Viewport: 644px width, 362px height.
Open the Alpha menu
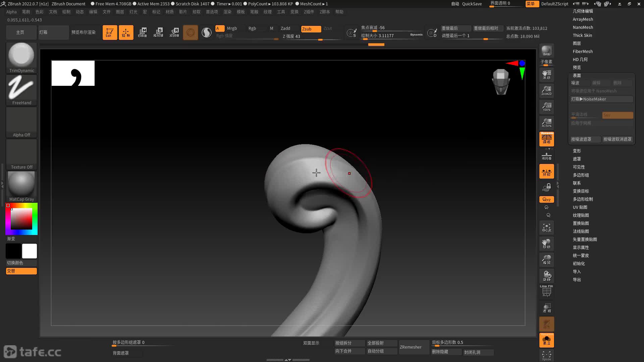point(11,12)
